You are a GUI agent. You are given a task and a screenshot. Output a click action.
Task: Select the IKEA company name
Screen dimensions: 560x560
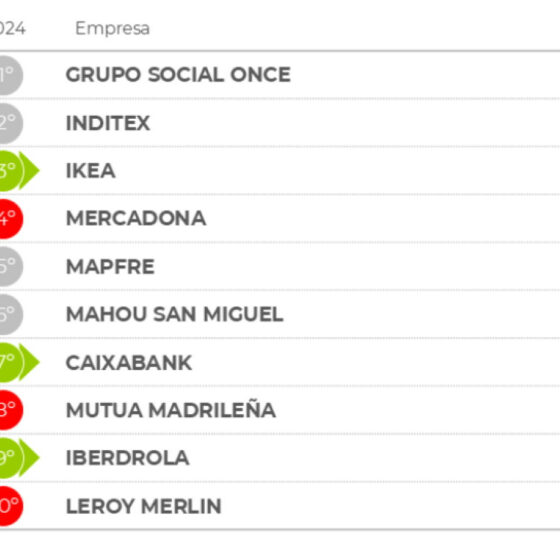point(91,171)
